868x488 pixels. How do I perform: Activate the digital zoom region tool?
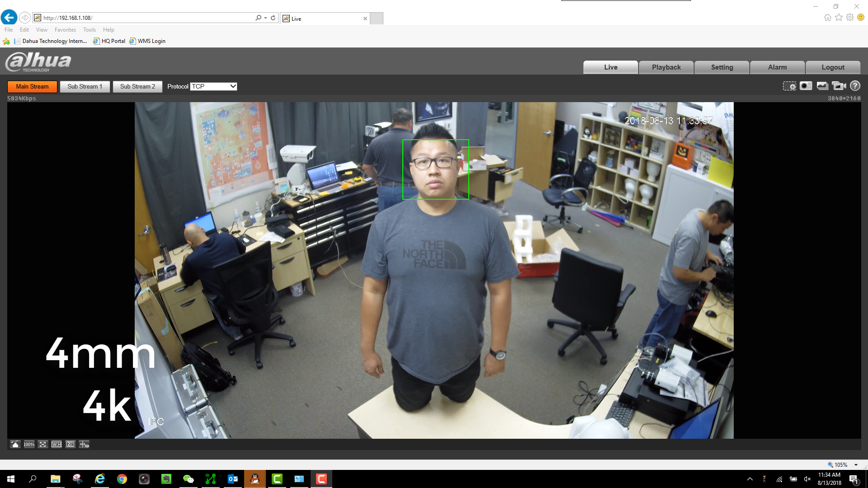pyautogui.click(x=789, y=86)
